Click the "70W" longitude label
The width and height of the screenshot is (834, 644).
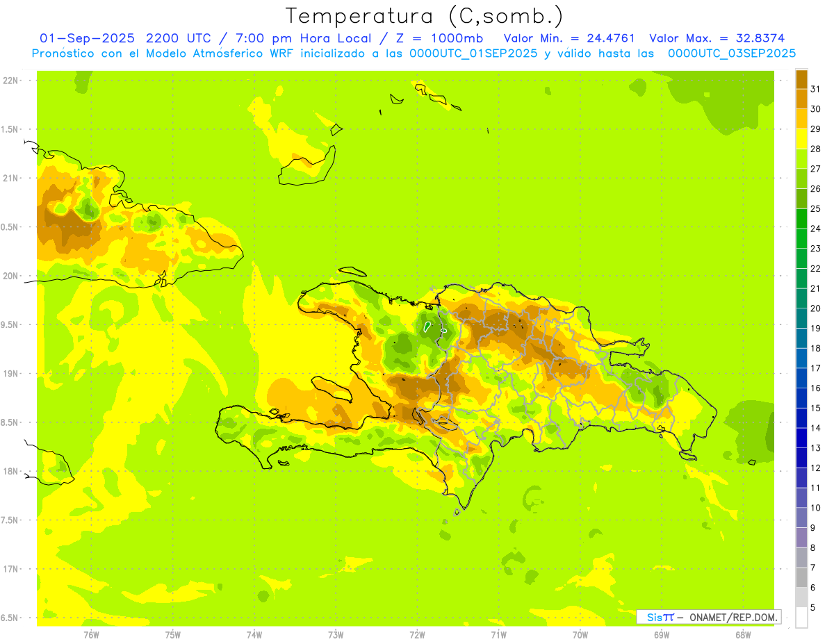pyautogui.click(x=580, y=634)
